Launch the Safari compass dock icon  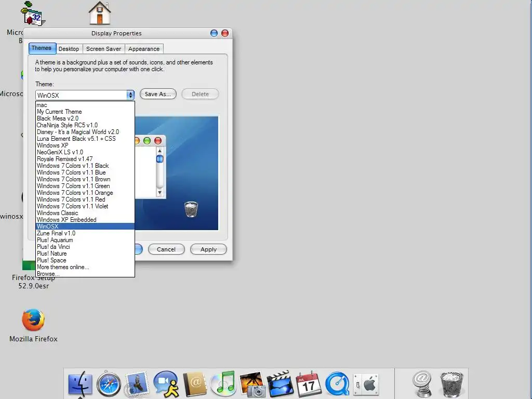click(x=109, y=384)
